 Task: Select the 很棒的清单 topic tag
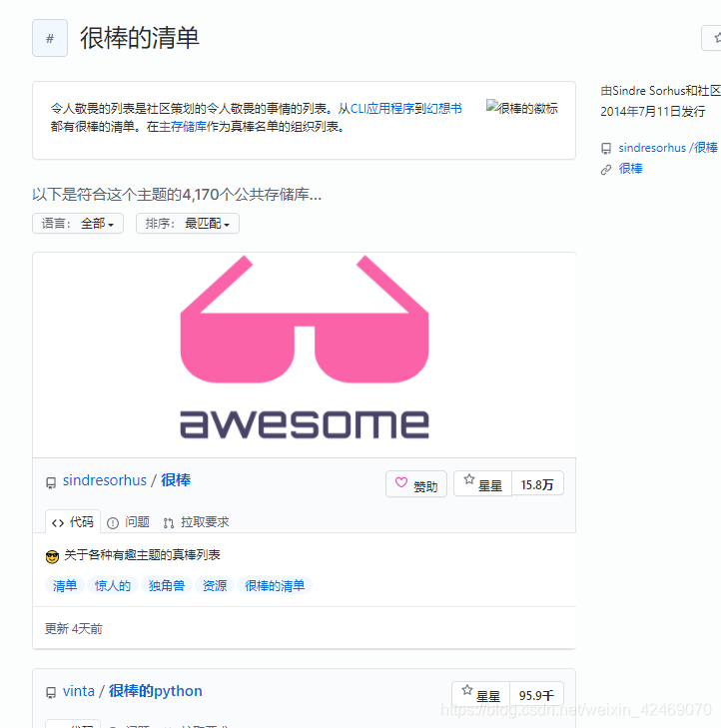tap(275, 585)
